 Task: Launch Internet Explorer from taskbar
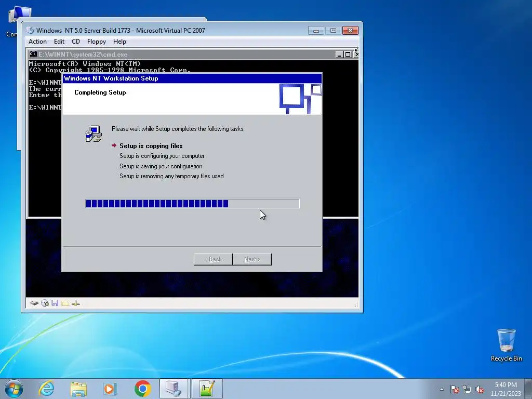point(46,389)
